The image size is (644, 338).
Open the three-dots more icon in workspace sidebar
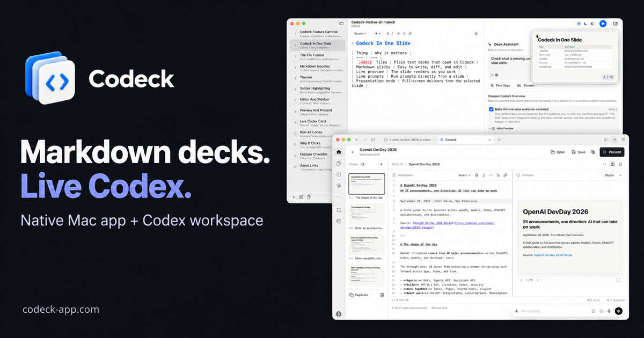339,197
